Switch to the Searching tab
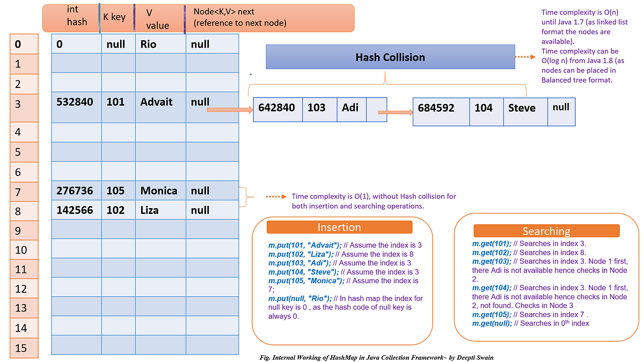Viewport: 644px width, 362px height. 547,231
